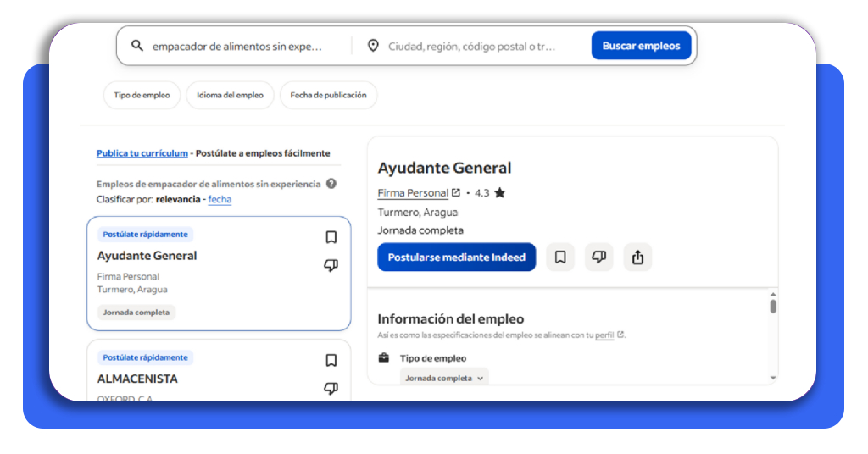The width and height of the screenshot is (868, 454).
Task: Click Información del empleo heading
Action: tap(451, 319)
